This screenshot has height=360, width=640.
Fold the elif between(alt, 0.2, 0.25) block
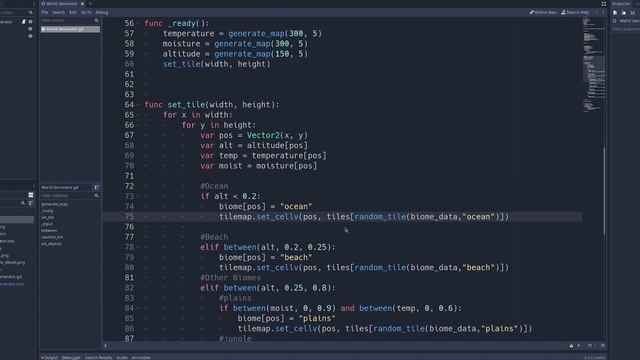[139, 247]
